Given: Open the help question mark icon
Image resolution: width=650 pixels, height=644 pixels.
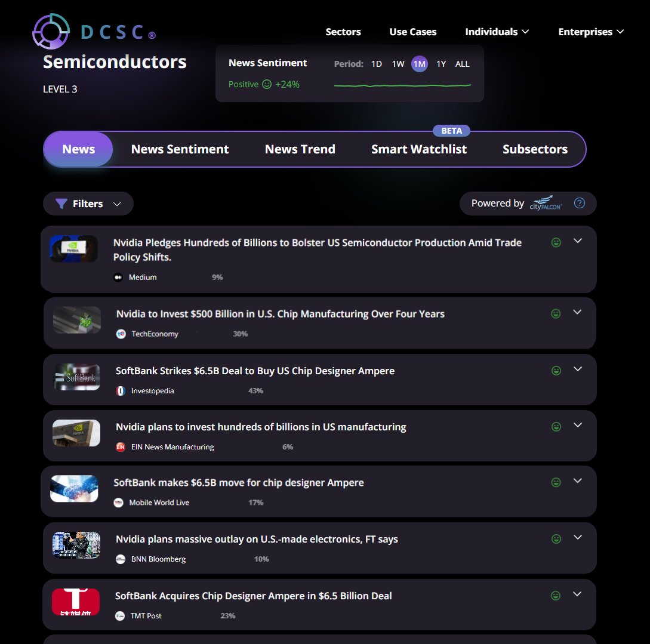Looking at the screenshot, I should click(x=579, y=203).
